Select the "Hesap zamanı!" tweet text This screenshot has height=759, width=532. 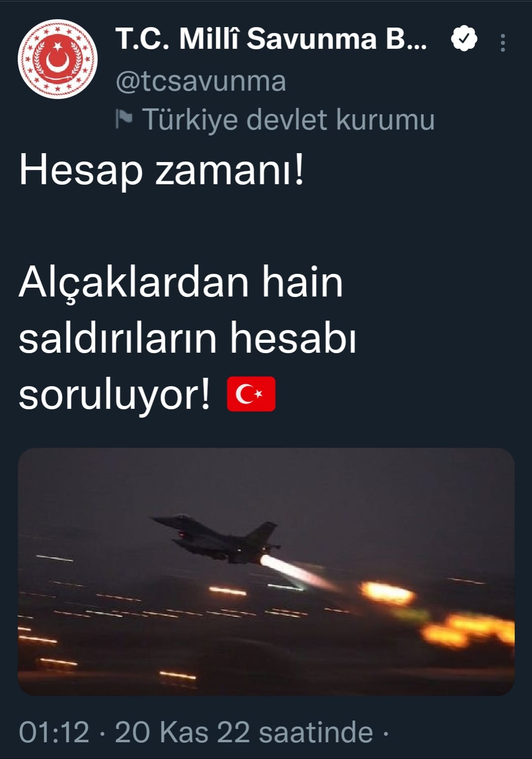pyautogui.click(x=162, y=170)
